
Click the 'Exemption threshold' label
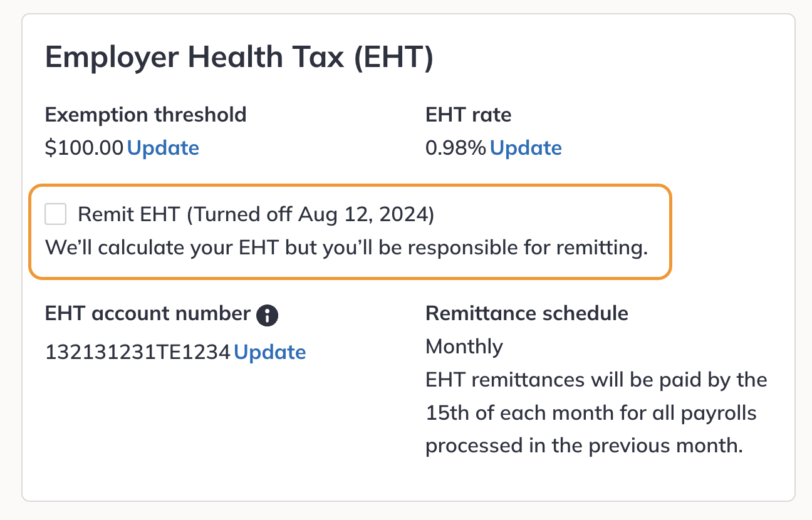[x=145, y=115]
